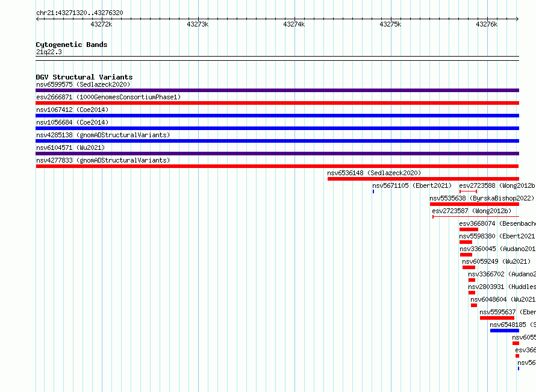Click the red bar under nsv5598380

point(466,242)
